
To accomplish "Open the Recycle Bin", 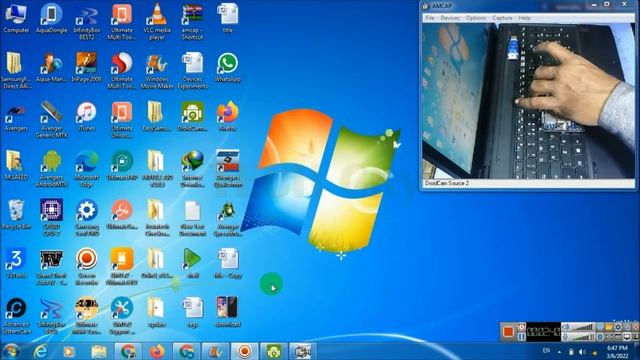I will click(x=16, y=214).
